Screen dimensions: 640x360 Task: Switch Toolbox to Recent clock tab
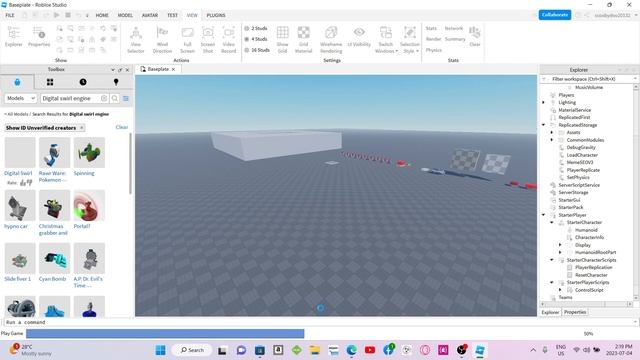pyautogui.click(x=83, y=82)
